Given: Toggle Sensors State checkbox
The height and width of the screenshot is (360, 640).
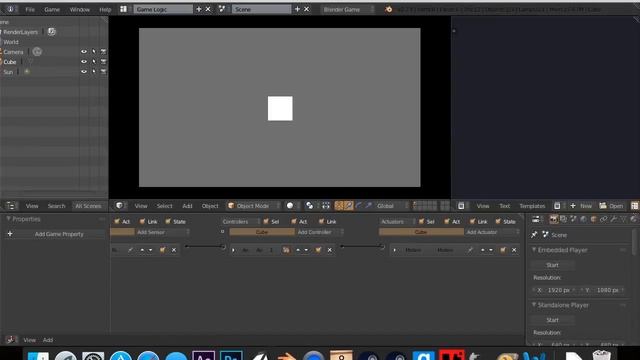Looking at the screenshot, I should [168, 221].
